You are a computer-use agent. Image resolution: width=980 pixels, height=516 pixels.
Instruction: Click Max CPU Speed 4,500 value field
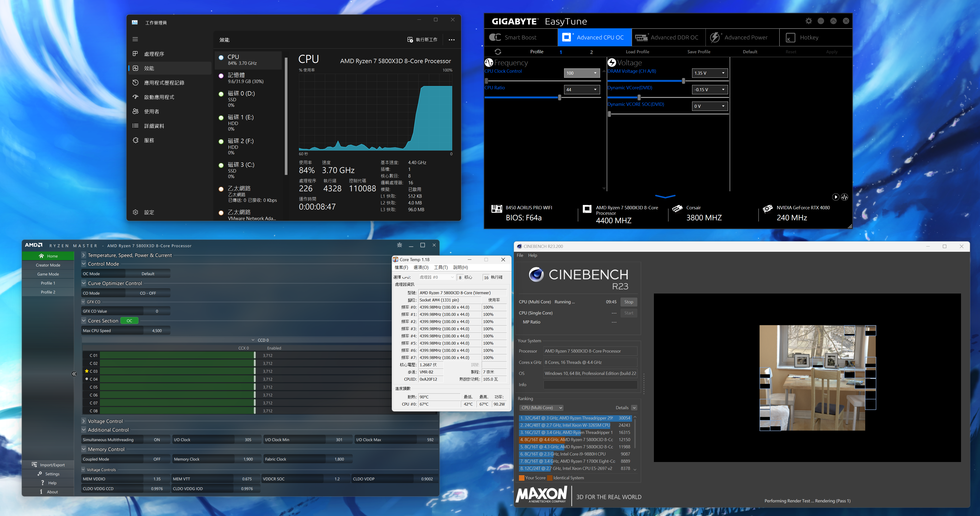click(157, 331)
